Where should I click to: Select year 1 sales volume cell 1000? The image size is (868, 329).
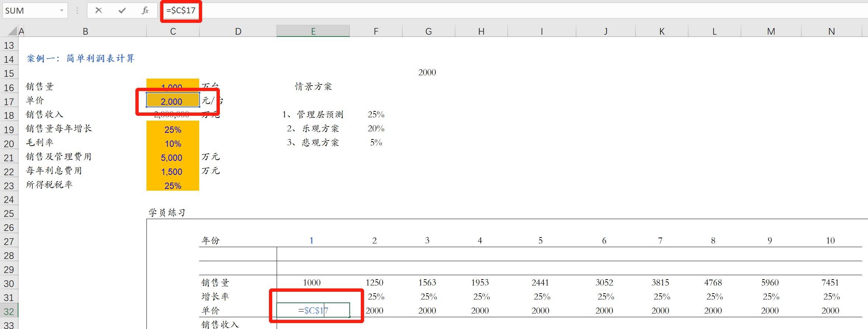pyautogui.click(x=312, y=283)
